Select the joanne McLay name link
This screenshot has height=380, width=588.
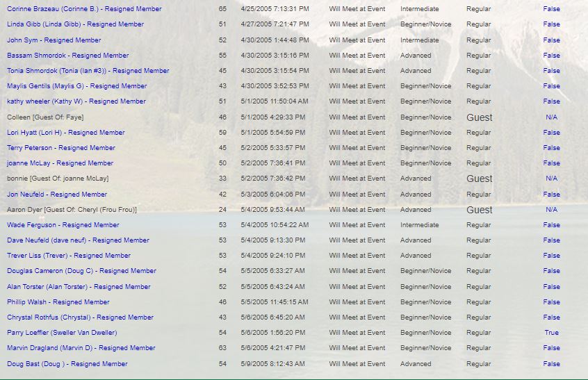[60, 163]
